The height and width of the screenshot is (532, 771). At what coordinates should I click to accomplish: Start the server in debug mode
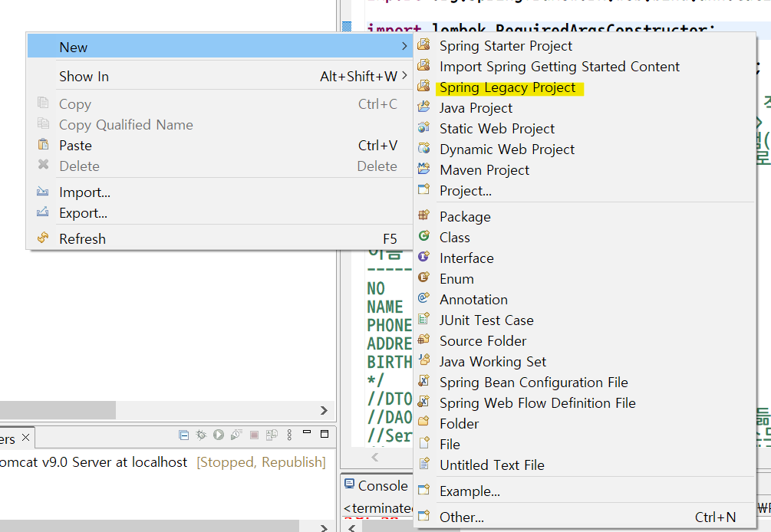[x=201, y=435]
